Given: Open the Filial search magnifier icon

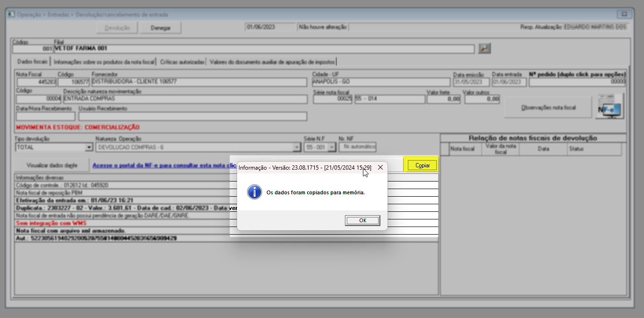Looking at the screenshot, I should [485, 48].
